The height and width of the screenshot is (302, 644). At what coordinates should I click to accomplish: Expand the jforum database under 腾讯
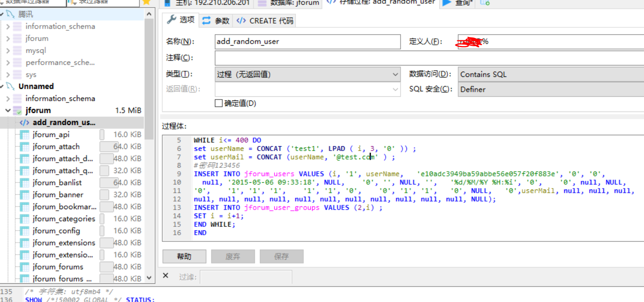(x=8, y=38)
